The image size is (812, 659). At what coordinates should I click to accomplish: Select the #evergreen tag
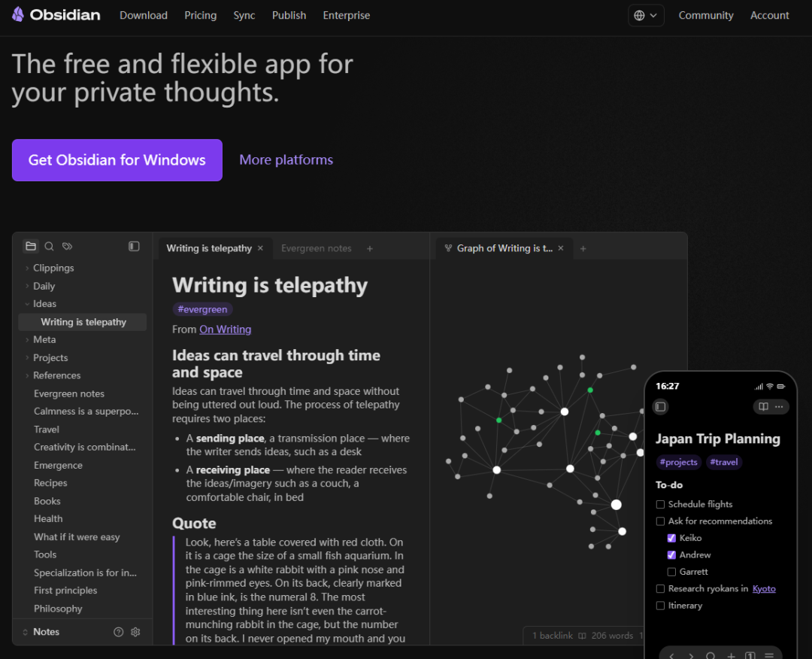[x=202, y=309]
